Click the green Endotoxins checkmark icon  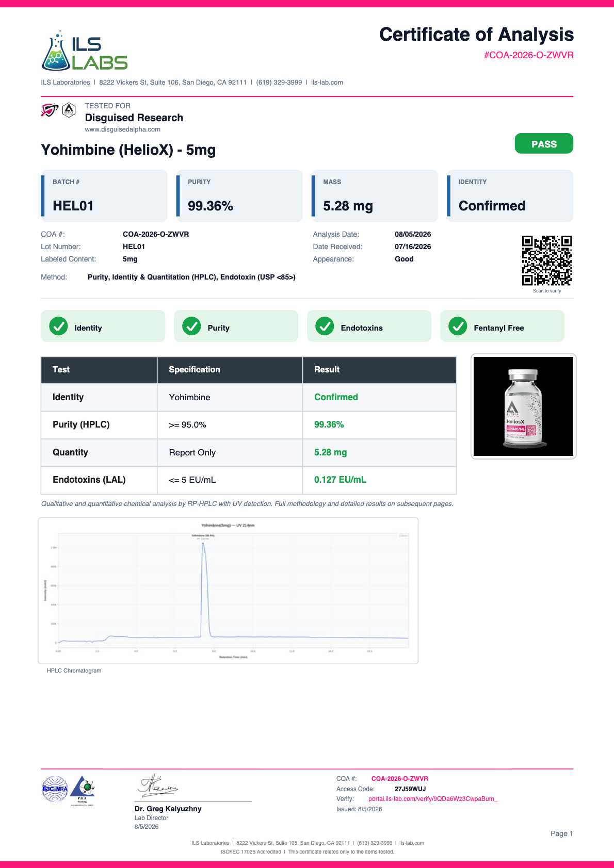[x=325, y=326]
